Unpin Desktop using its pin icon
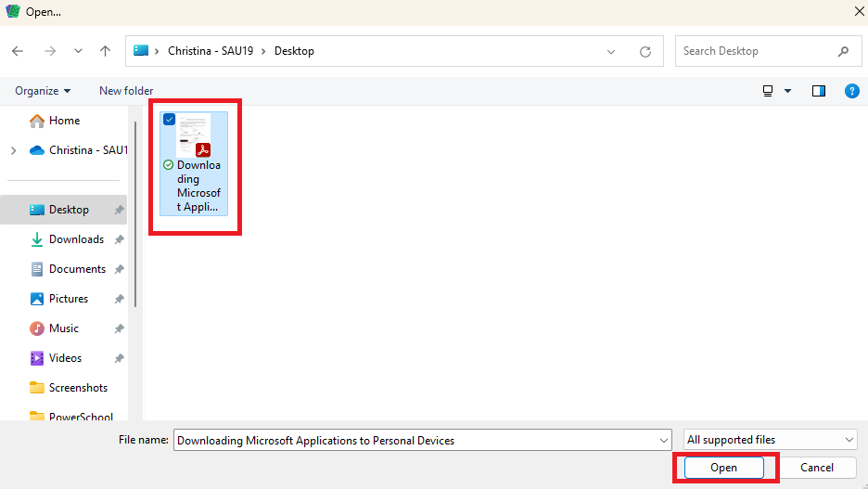This screenshot has height=489, width=868. pyautogui.click(x=119, y=210)
